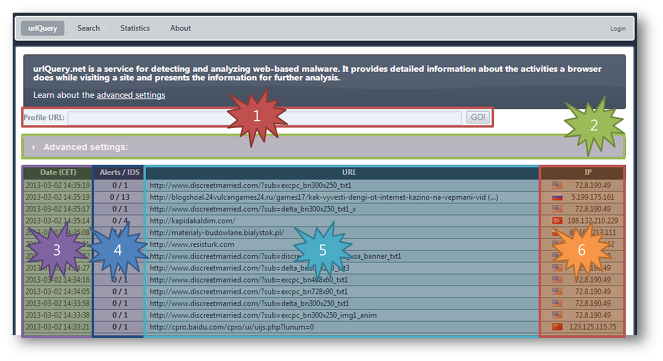Screen dimensions: 663x361
Task: Select IP address 123.125.115.75
Action: click(592, 327)
